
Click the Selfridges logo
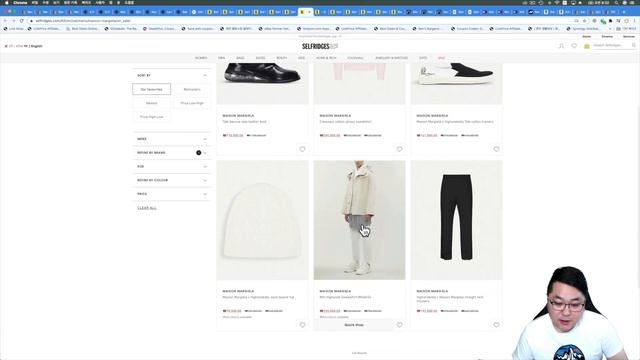pyautogui.click(x=320, y=47)
